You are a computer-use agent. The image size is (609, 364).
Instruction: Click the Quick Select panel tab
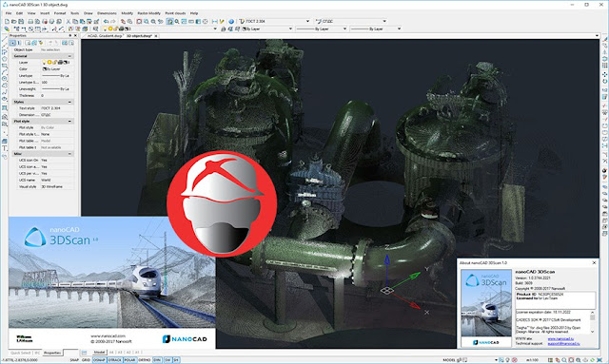pyautogui.click(x=21, y=353)
